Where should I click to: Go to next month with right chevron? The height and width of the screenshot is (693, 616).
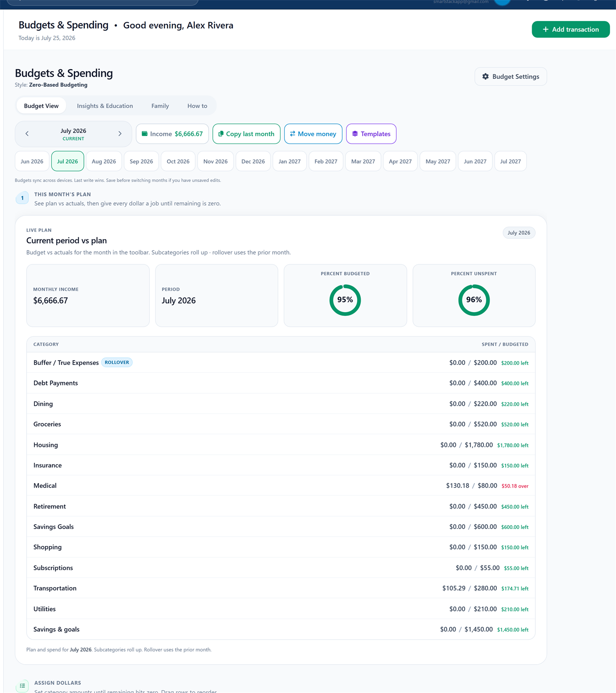point(120,134)
